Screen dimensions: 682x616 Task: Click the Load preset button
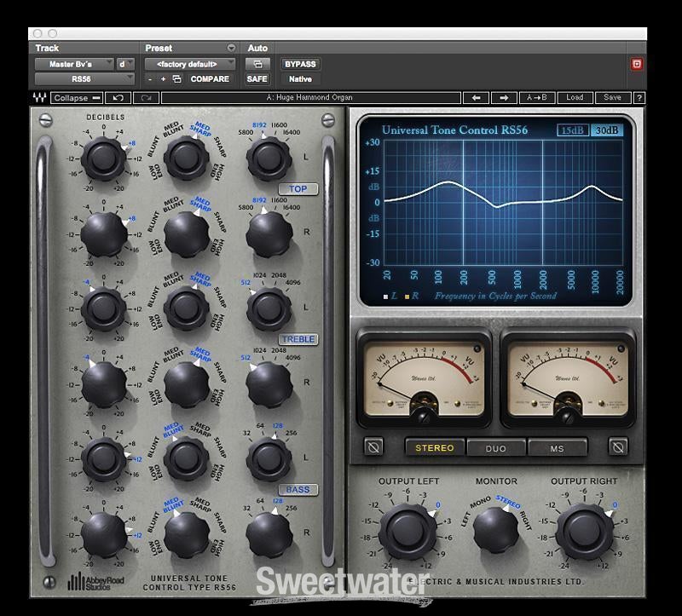click(x=575, y=98)
